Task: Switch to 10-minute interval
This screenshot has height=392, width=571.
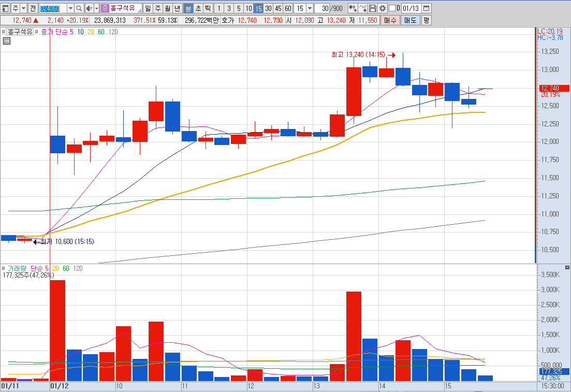Action: point(248,8)
